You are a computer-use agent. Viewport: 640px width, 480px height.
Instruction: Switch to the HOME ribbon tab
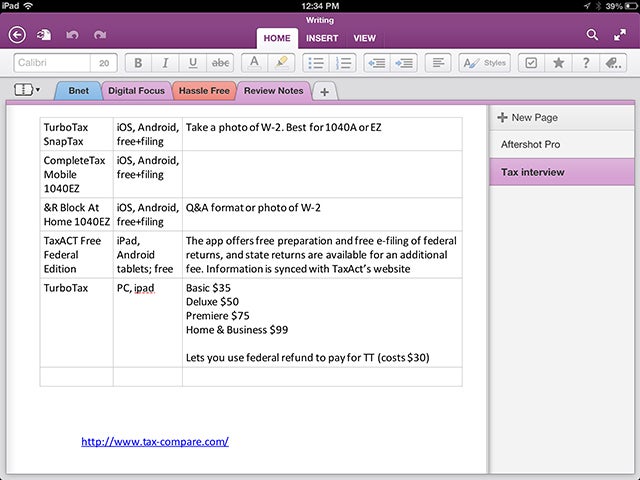point(277,38)
